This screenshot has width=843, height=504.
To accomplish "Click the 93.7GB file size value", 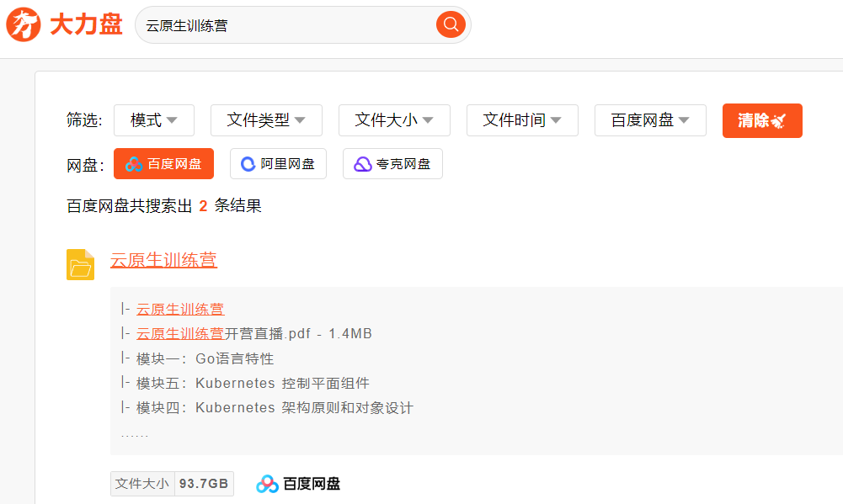I will coord(204,484).
